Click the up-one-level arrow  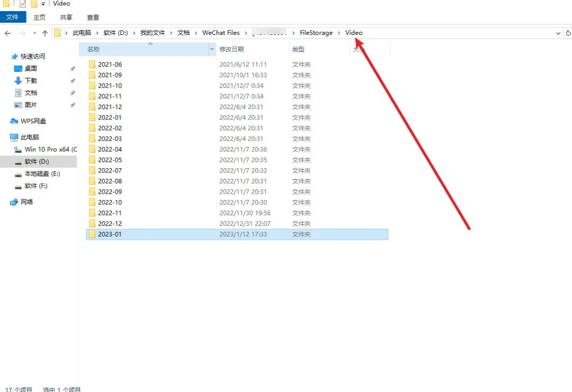[x=45, y=32]
